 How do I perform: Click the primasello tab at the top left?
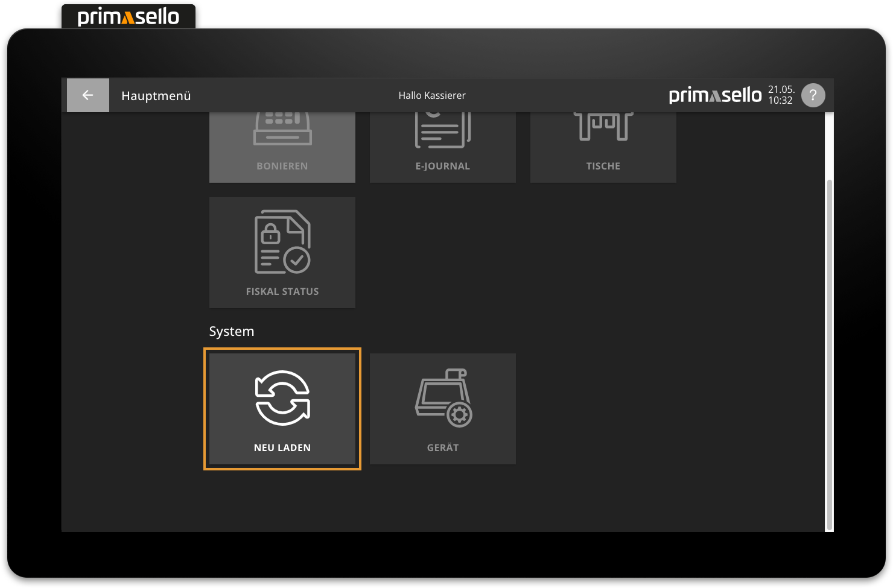[129, 17]
